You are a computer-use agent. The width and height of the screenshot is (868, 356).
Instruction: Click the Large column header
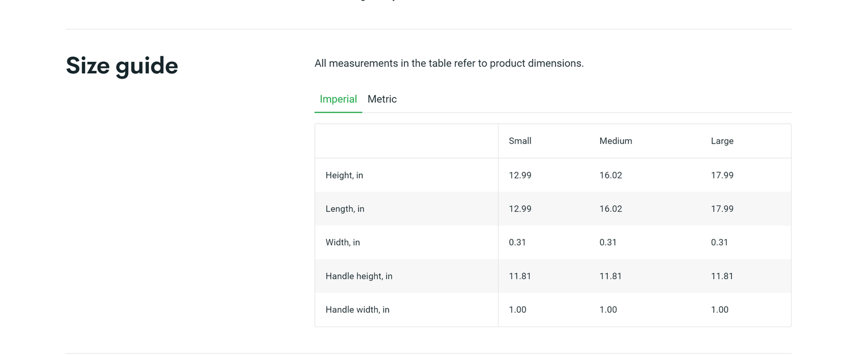[x=721, y=141]
